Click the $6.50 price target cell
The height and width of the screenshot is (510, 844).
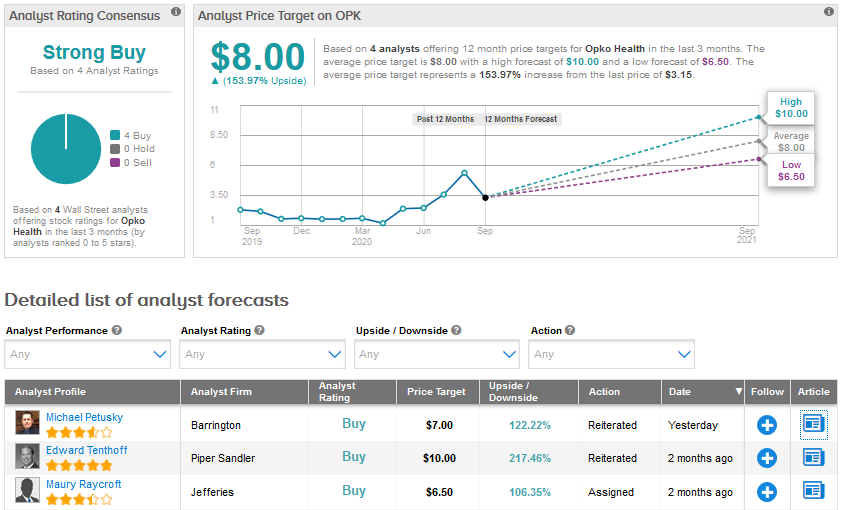click(439, 492)
